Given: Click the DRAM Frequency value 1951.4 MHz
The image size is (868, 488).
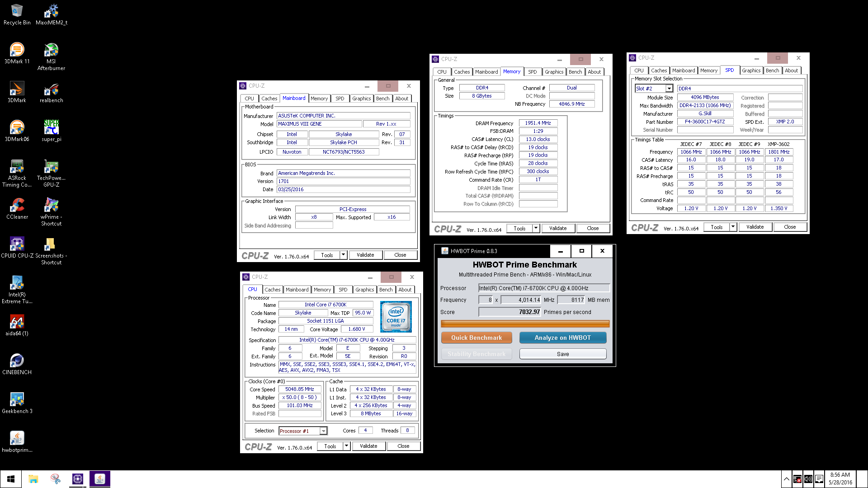Looking at the screenshot, I should click(x=538, y=123).
